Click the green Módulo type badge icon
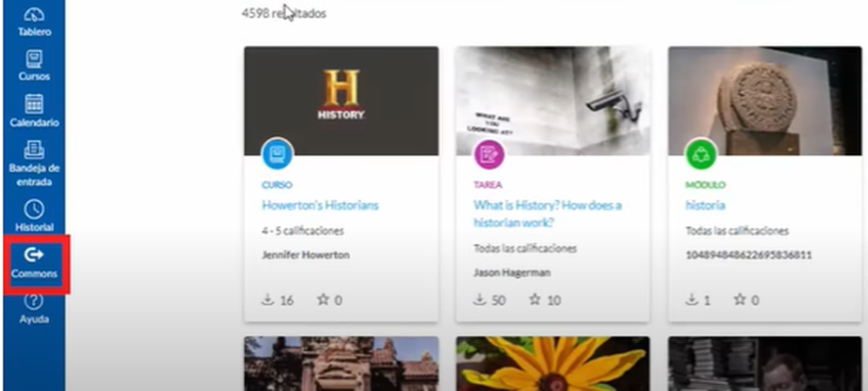The height and width of the screenshot is (391, 868). 700,154
